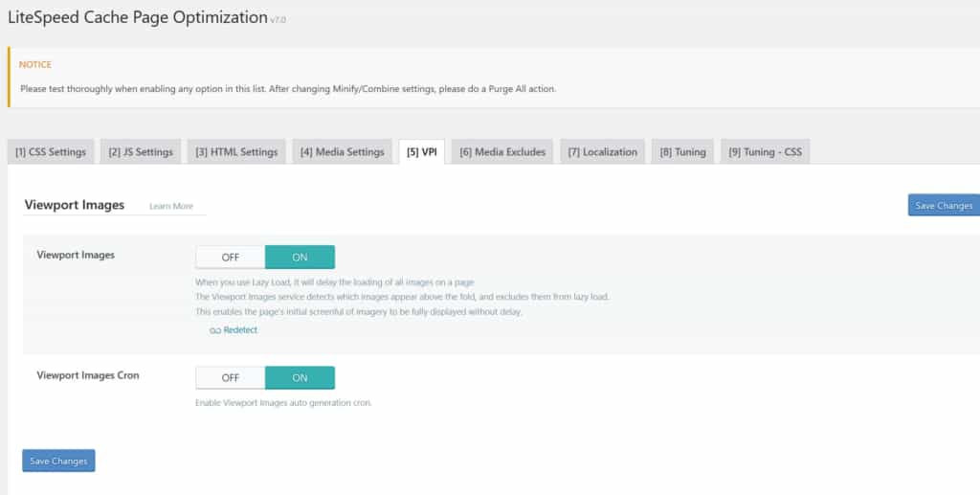Click the 'Please test thoroughly' notice text

pos(288,89)
